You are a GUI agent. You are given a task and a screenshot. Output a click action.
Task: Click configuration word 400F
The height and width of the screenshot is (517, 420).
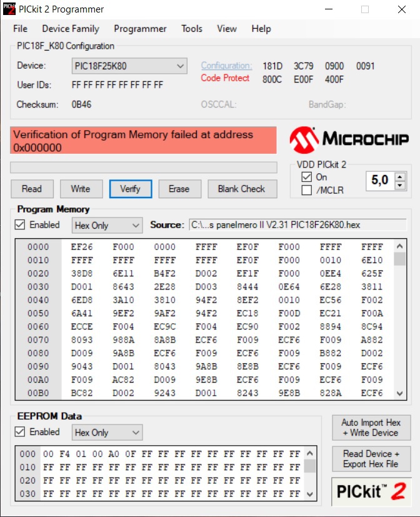point(334,79)
